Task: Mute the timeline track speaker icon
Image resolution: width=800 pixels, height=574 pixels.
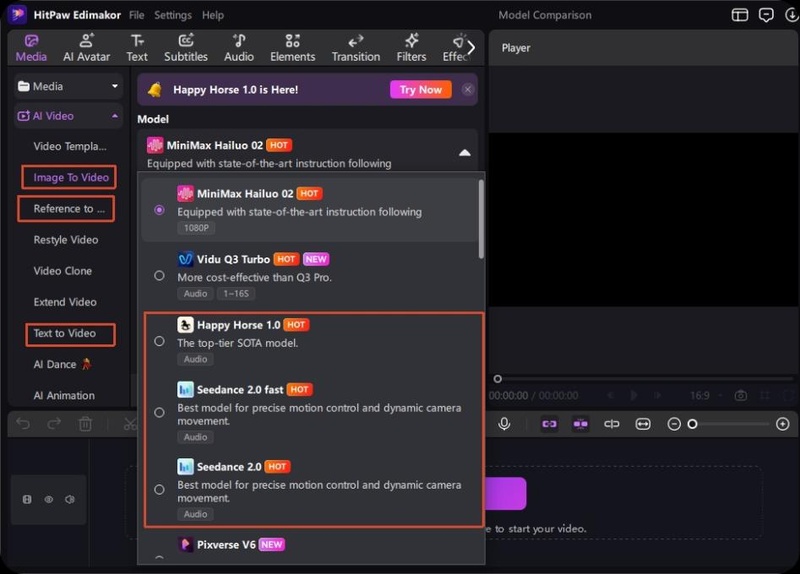Action: point(70,500)
